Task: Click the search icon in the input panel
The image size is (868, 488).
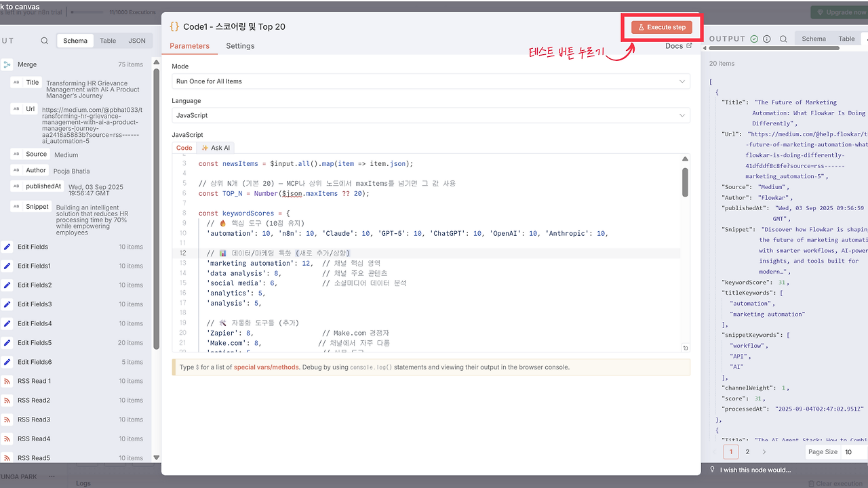Action: pyautogui.click(x=45, y=41)
